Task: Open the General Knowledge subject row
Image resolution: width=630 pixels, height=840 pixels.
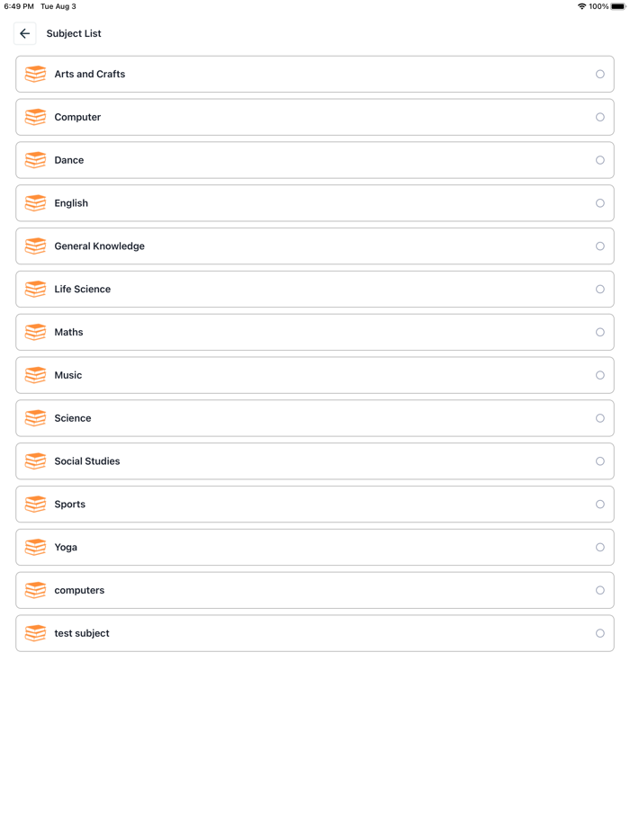Action: 315,246
